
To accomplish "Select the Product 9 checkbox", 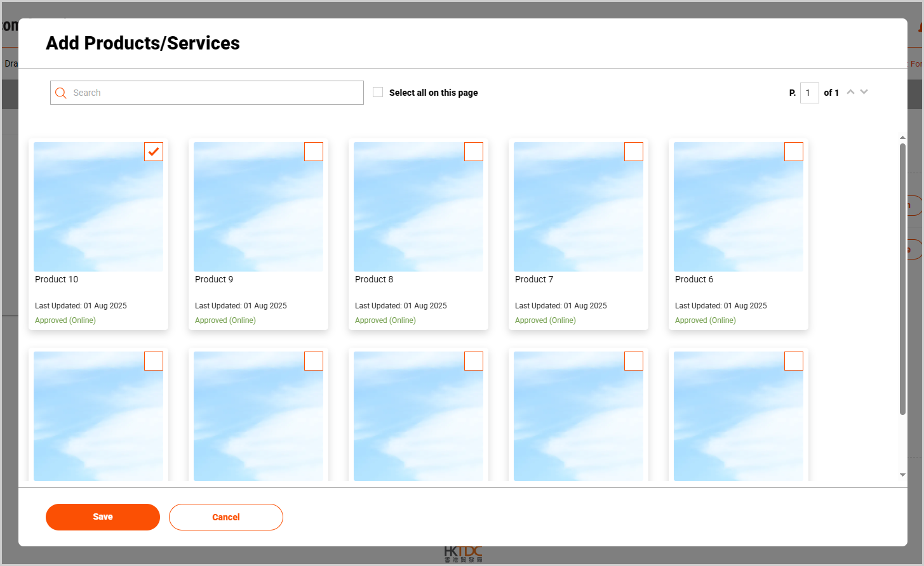I will click(314, 152).
